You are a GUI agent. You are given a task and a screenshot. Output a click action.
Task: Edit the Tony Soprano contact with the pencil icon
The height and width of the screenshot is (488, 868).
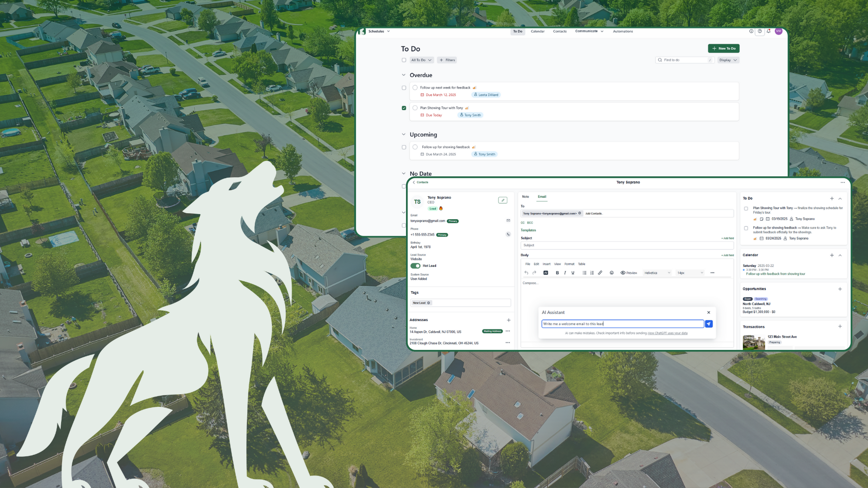click(x=503, y=200)
